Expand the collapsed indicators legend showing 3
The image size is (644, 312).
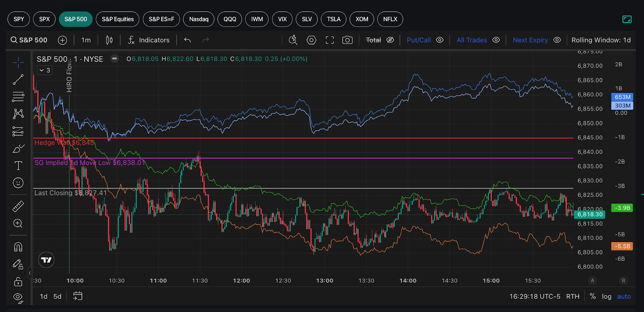point(44,70)
